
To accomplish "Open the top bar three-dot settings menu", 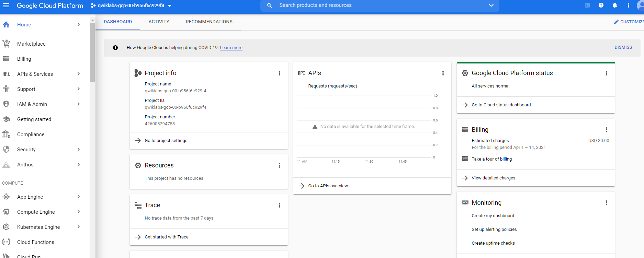I will pyautogui.click(x=629, y=5).
